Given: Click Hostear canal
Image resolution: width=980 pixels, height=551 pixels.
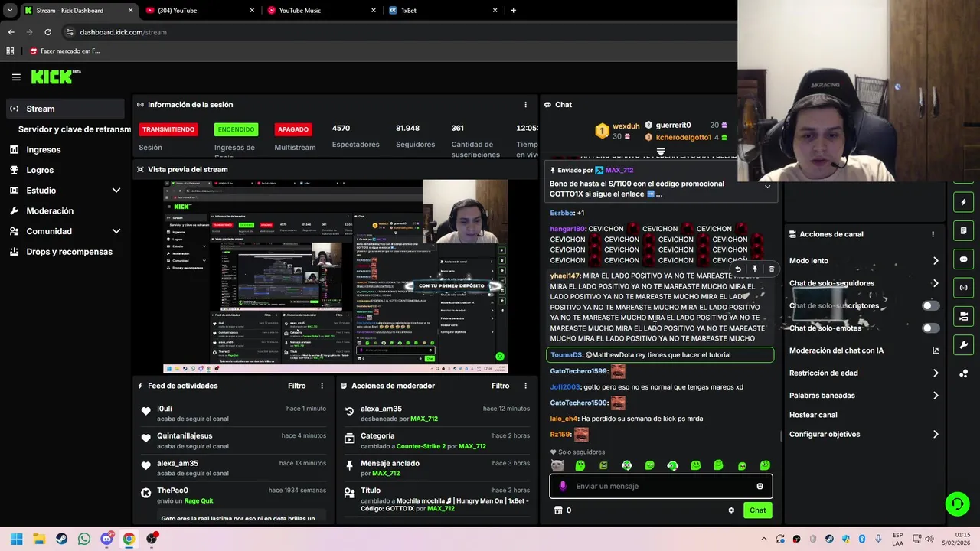Looking at the screenshot, I should (813, 415).
